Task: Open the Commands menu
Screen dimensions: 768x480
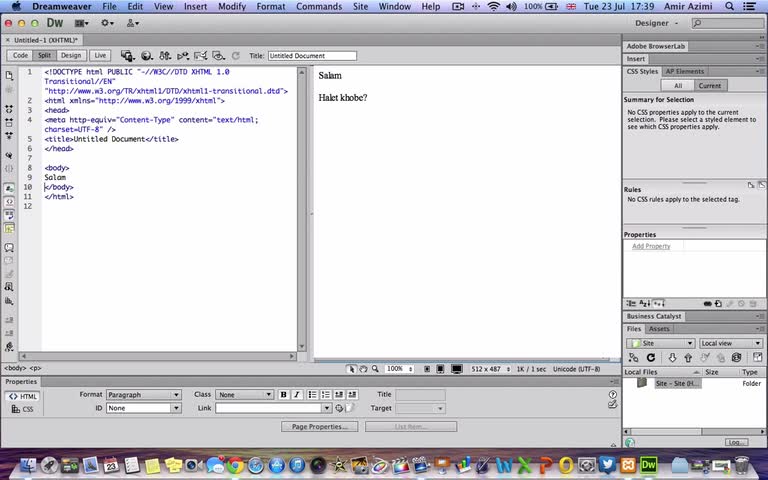Action: (x=319, y=6)
